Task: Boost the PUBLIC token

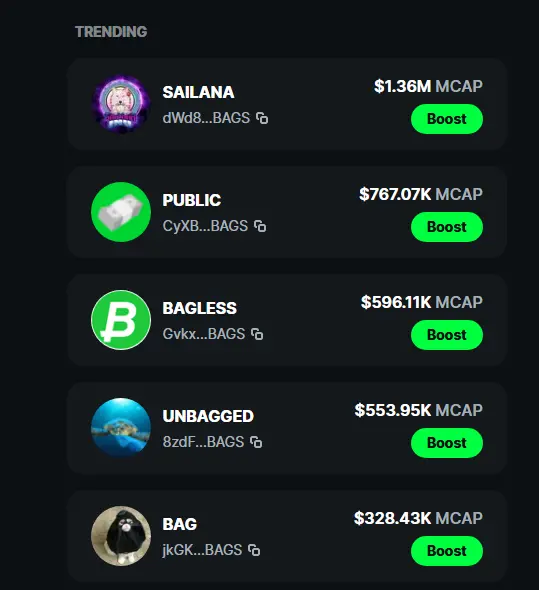Action: (447, 227)
